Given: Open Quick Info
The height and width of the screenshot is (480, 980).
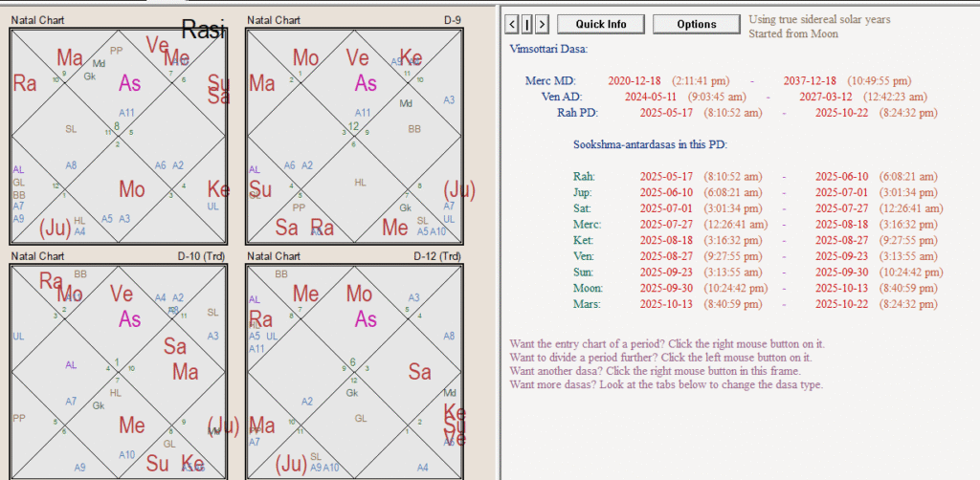Looking at the screenshot, I should 601,24.
